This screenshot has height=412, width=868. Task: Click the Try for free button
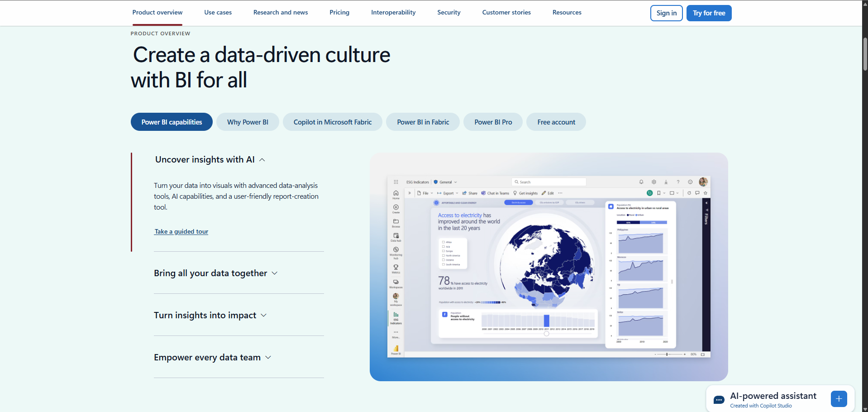pos(709,13)
